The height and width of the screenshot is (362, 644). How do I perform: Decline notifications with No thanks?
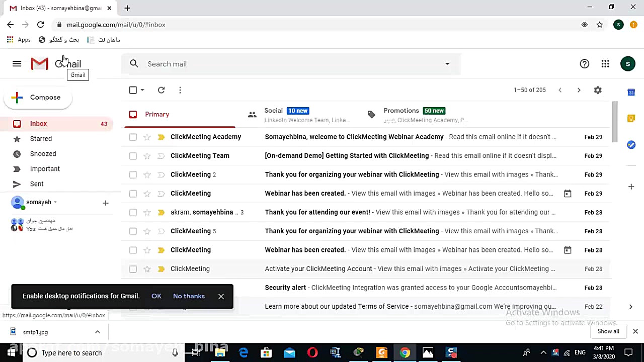pyautogui.click(x=189, y=296)
